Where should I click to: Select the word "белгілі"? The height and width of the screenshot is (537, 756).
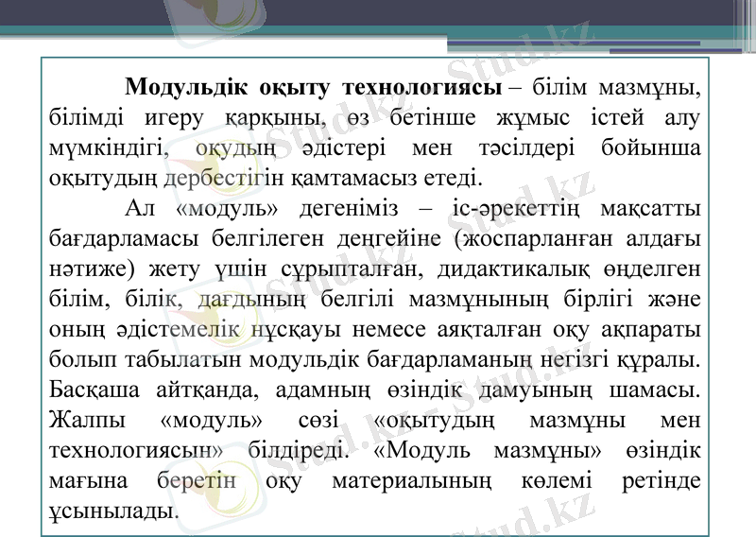coord(357,299)
